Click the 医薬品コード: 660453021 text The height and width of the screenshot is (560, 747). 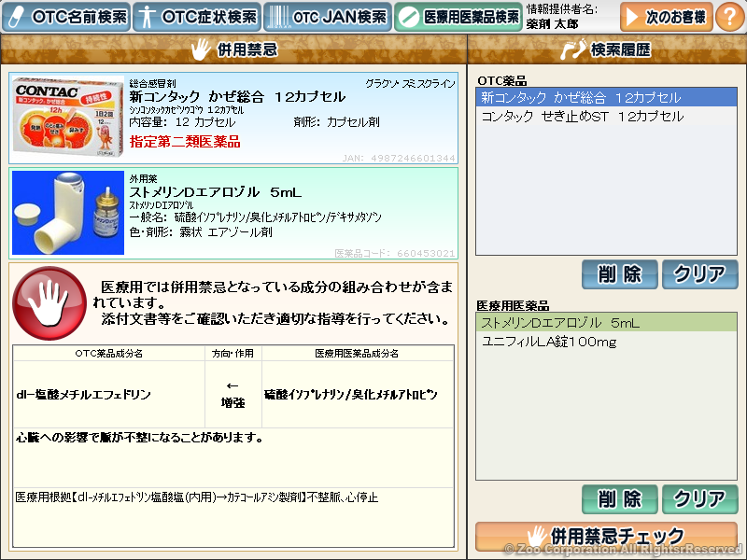(395, 253)
